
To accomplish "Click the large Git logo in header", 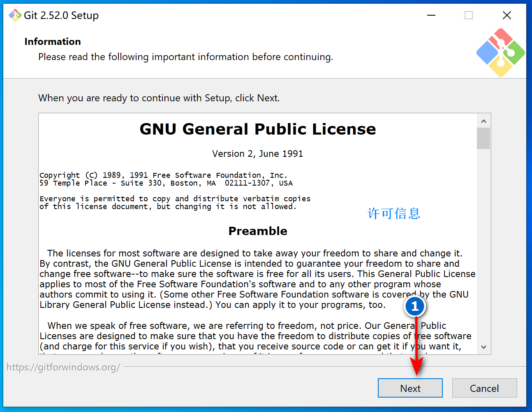I will coord(500,53).
